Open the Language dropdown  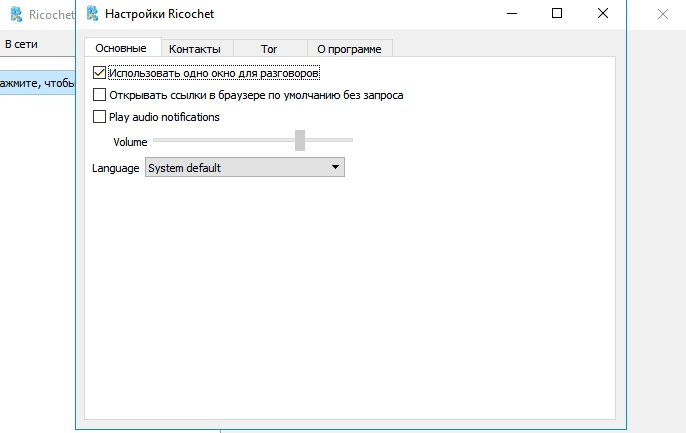tap(245, 168)
